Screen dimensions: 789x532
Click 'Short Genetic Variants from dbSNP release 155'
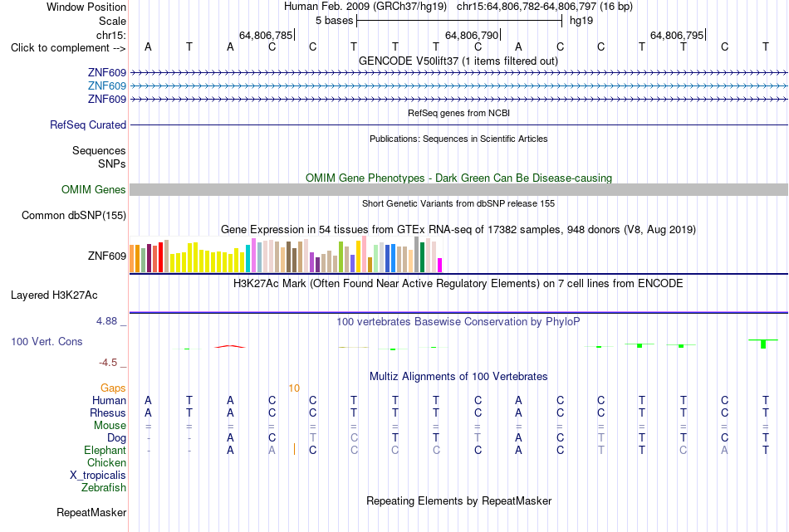[x=458, y=203]
